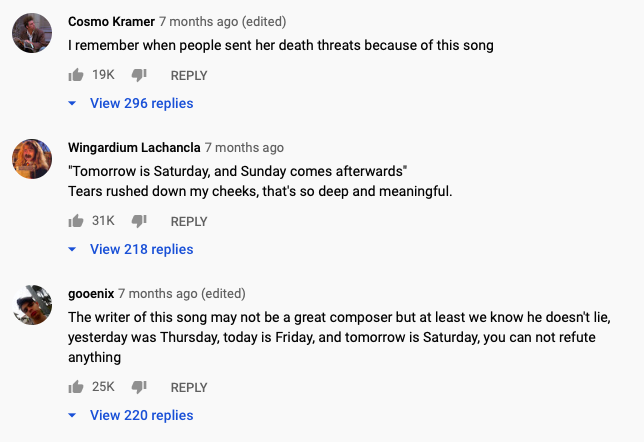This screenshot has height=442, width=644.
Task: Show the 220 replies thread
Action: click(x=141, y=415)
